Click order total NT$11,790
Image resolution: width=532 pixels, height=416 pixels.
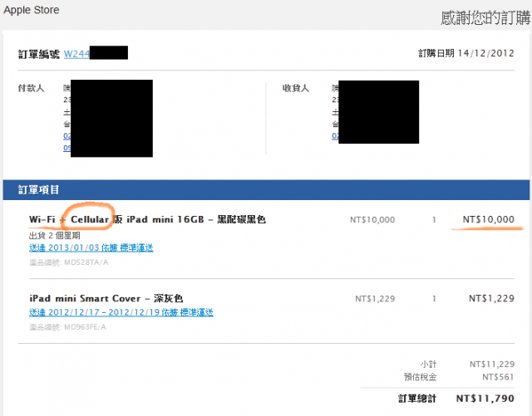point(485,399)
